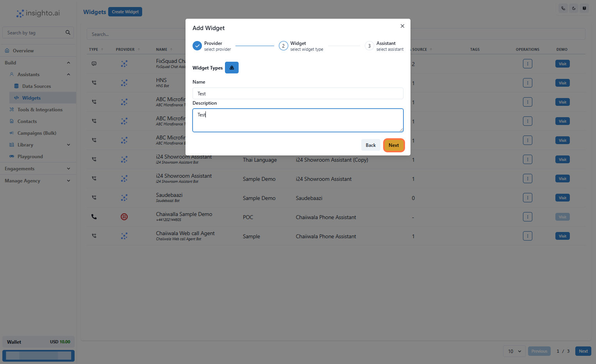Close the Add Widget dialog
596x364 pixels.
(x=402, y=26)
